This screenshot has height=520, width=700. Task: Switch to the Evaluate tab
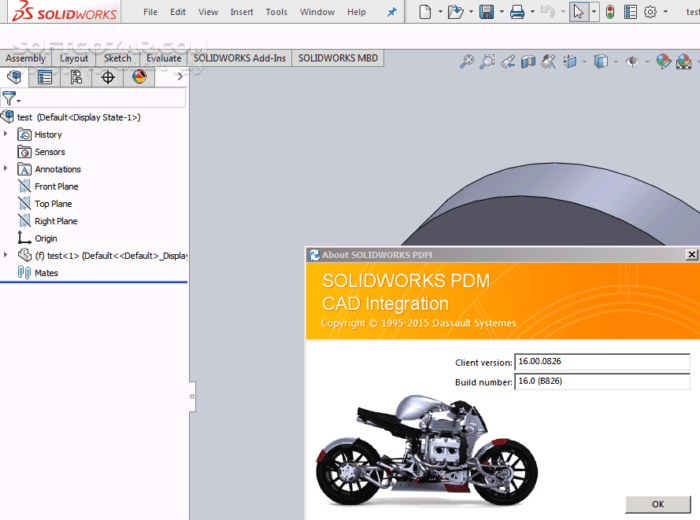pos(163,58)
